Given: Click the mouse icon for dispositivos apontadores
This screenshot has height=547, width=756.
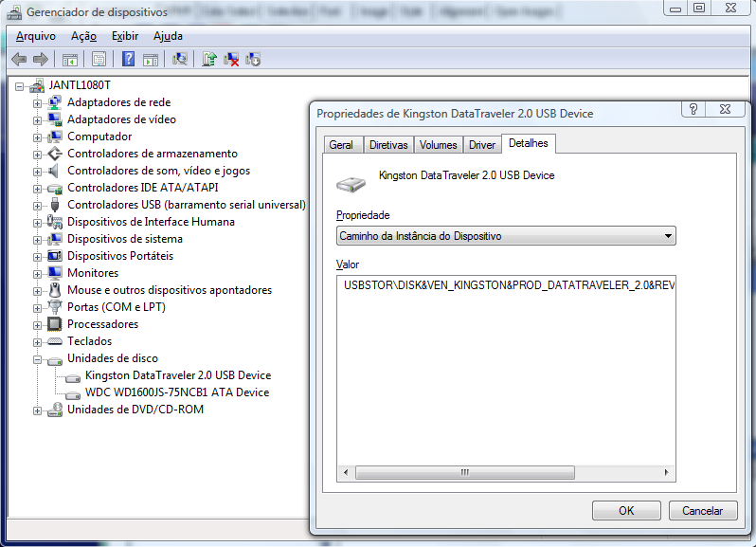Looking at the screenshot, I should (x=55, y=290).
